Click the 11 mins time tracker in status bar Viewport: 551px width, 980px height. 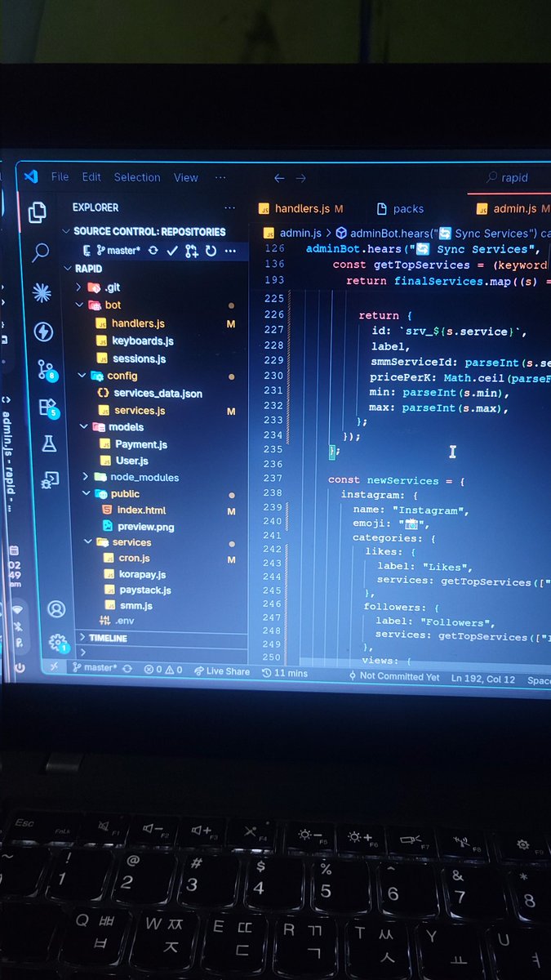[x=285, y=673]
